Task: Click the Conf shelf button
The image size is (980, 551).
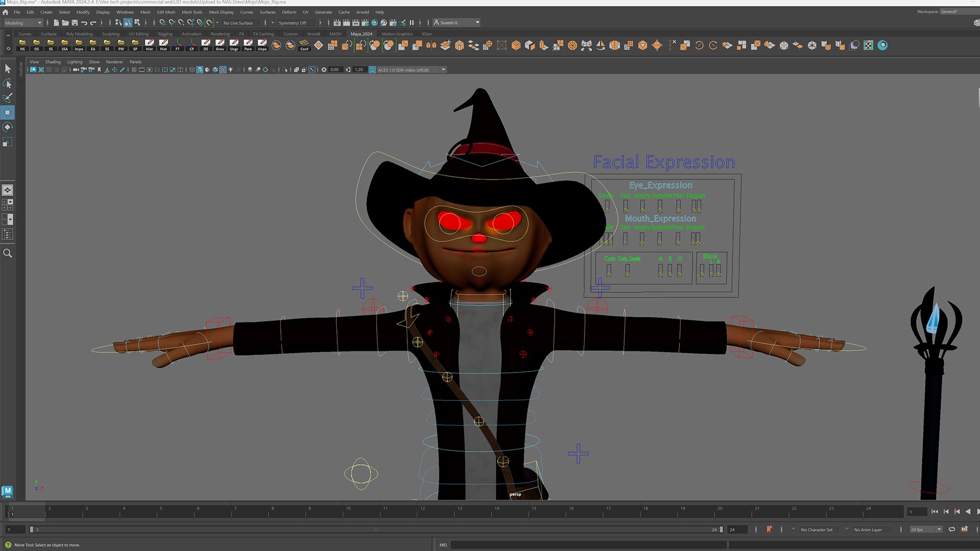Action: pos(304,45)
